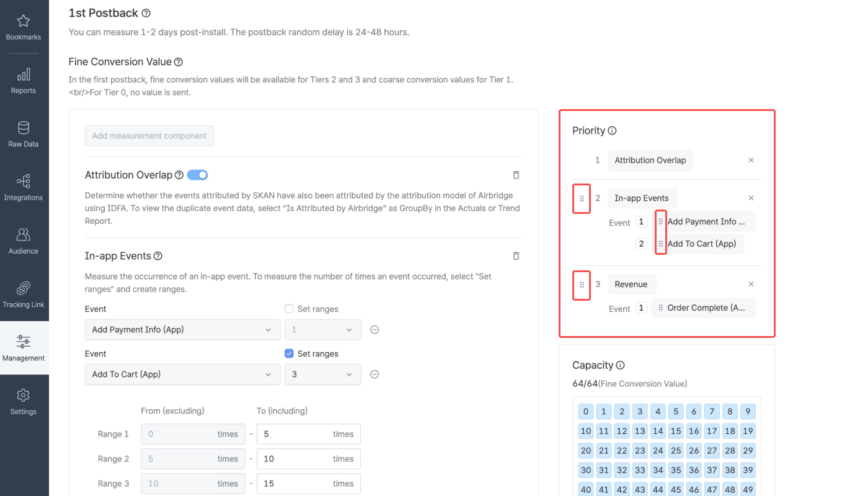Click capacity value box 35
868x496 pixels.
[x=676, y=471]
